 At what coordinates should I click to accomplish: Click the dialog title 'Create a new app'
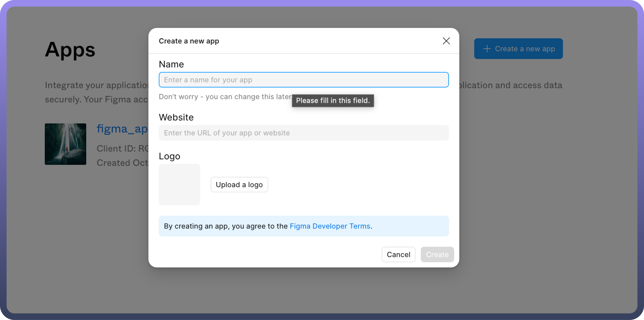189,41
